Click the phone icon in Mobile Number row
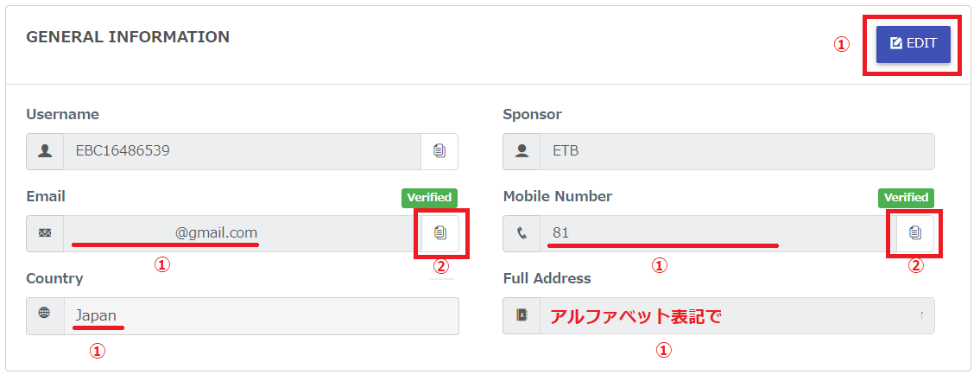This screenshot has width=980, height=381. (522, 233)
